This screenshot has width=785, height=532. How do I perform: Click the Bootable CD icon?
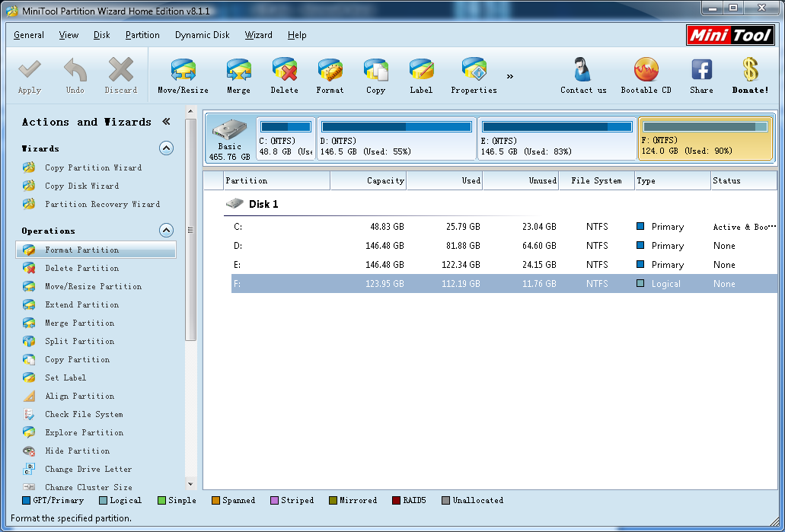point(646,69)
